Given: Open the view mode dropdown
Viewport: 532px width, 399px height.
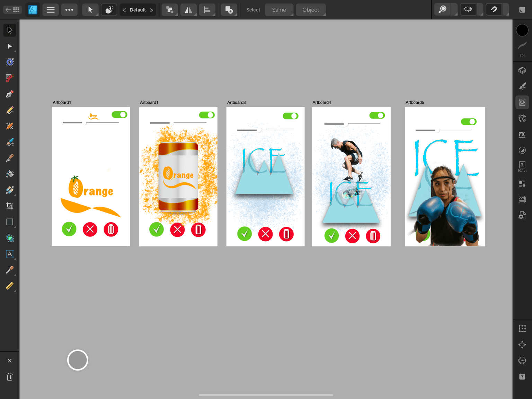Looking at the screenshot, I should coord(480,10).
